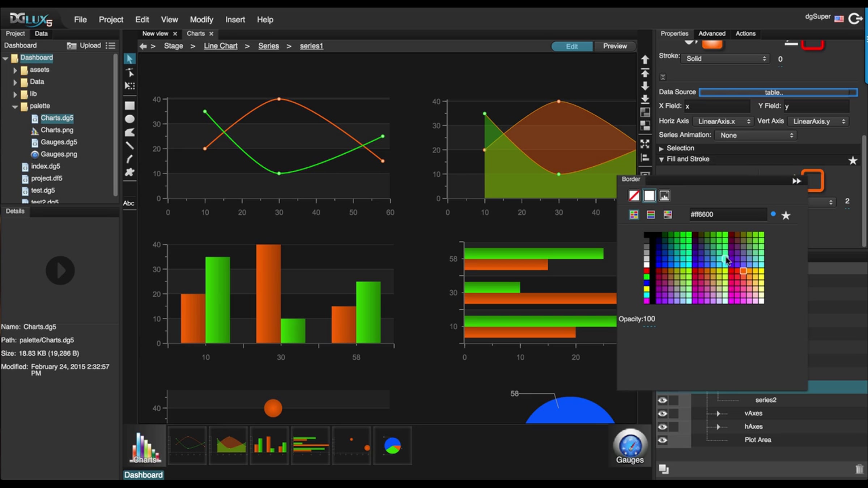Viewport: 868px width, 488px height.
Task: Delete the selected outline item with trash
Action: [860, 469]
